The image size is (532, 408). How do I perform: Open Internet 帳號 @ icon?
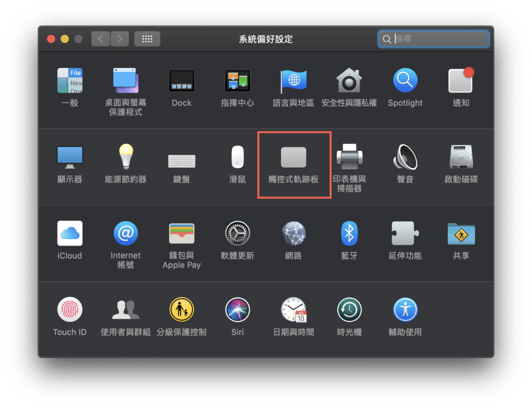coord(125,233)
